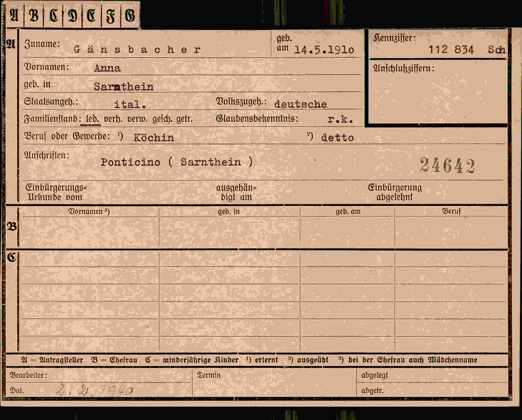Click religion value 'r.k.'

pos(340,119)
